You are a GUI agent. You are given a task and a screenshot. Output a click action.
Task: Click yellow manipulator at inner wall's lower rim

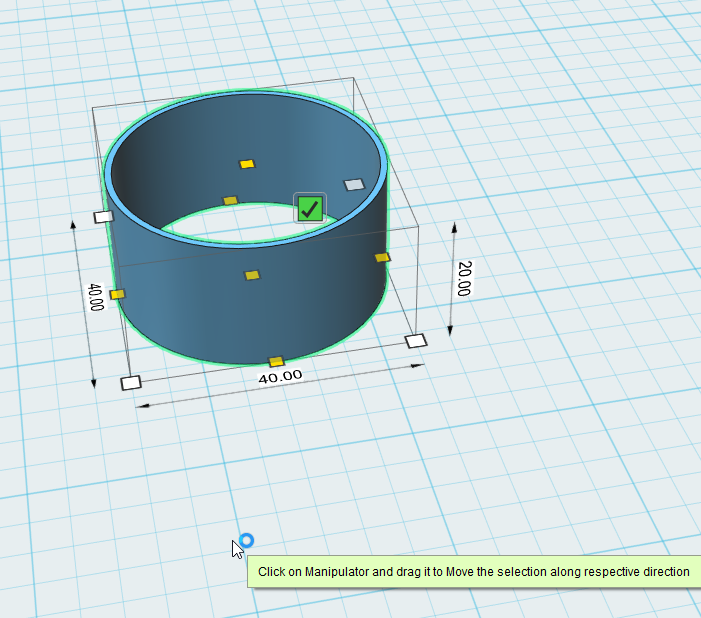(x=230, y=200)
